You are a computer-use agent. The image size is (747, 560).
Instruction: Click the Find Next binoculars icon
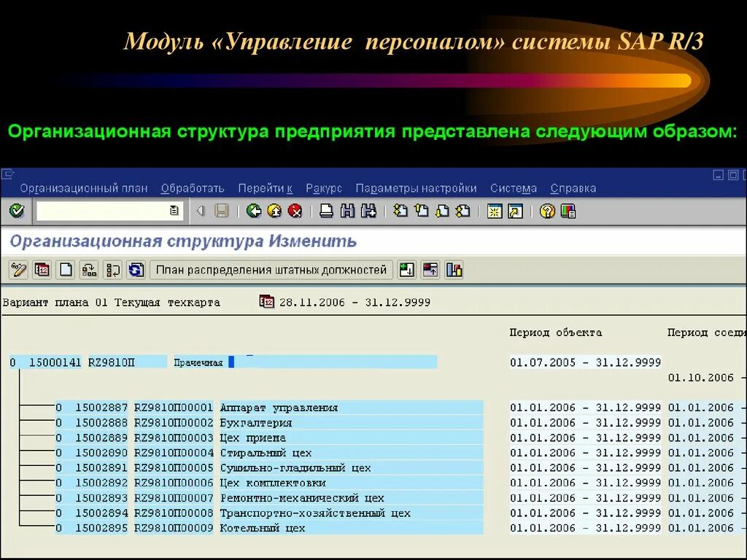coord(368,211)
